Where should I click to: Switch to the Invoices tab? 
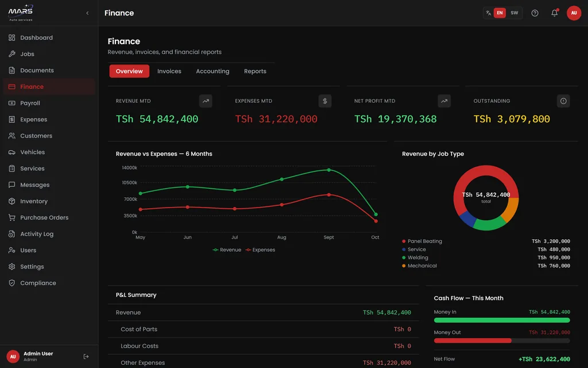(169, 71)
